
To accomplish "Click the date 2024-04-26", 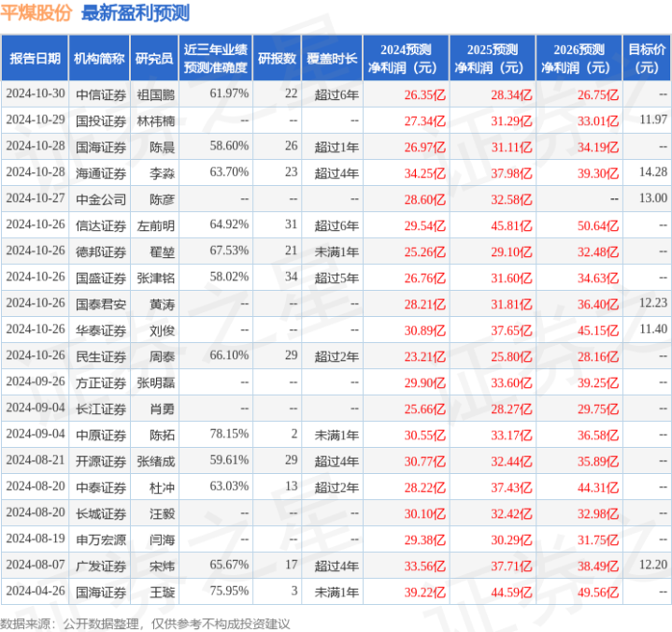I will [x=36, y=591].
